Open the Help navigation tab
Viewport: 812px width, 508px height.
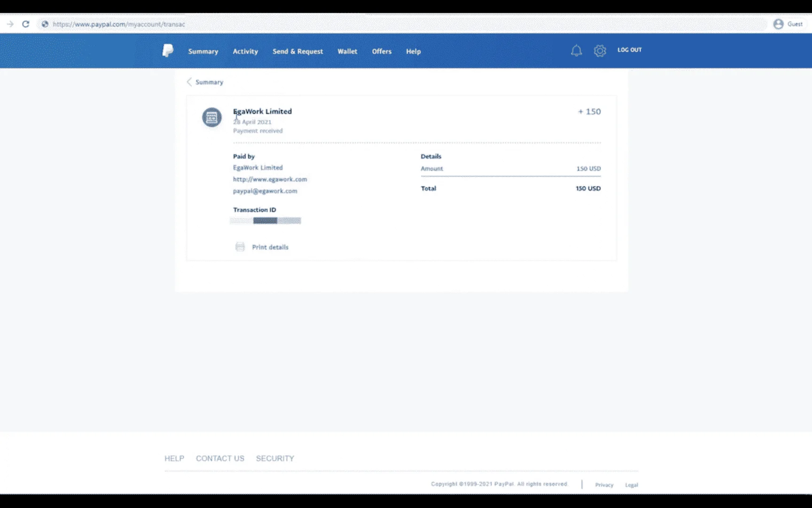coord(414,51)
